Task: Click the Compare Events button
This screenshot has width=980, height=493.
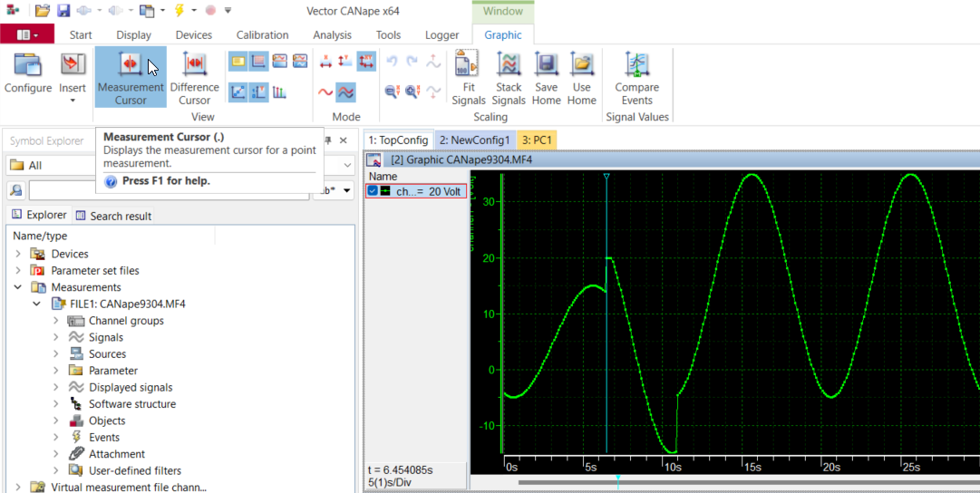Action: pyautogui.click(x=637, y=78)
